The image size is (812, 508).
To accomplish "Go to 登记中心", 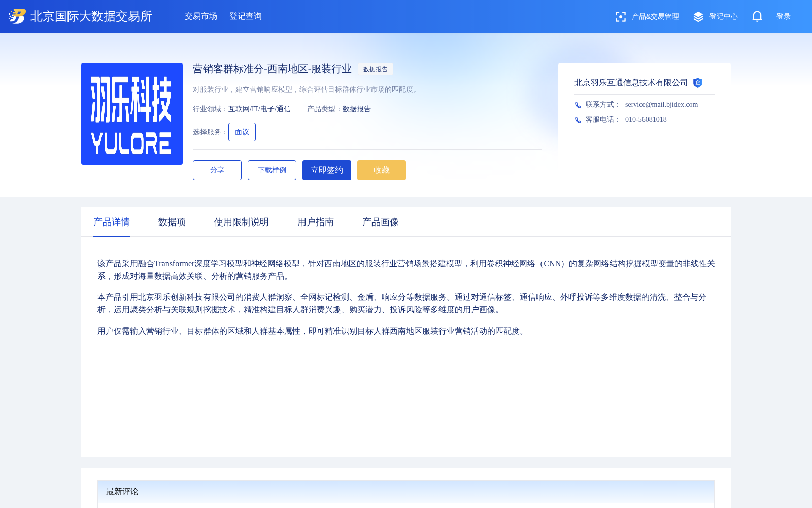I will (724, 17).
